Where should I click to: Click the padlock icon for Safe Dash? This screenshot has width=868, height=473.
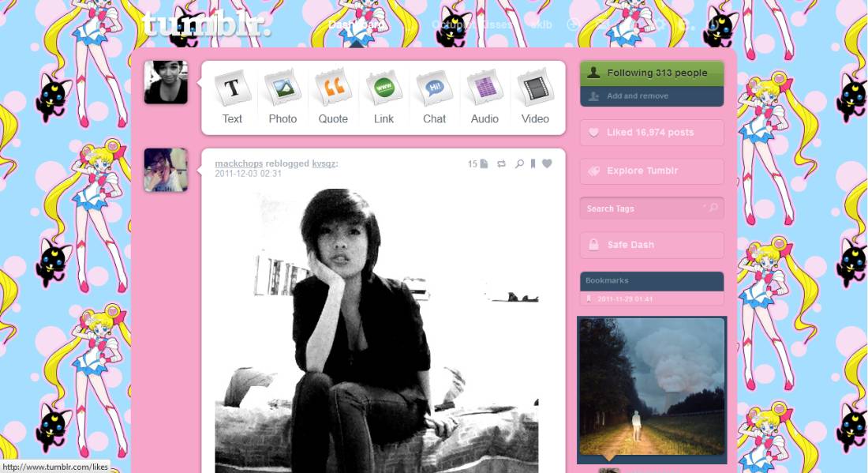[x=593, y=244]
